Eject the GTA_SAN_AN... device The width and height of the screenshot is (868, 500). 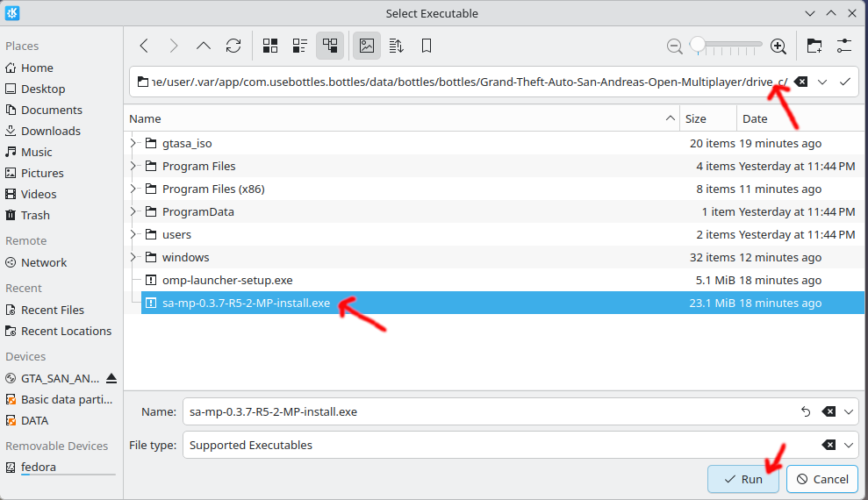111,379
